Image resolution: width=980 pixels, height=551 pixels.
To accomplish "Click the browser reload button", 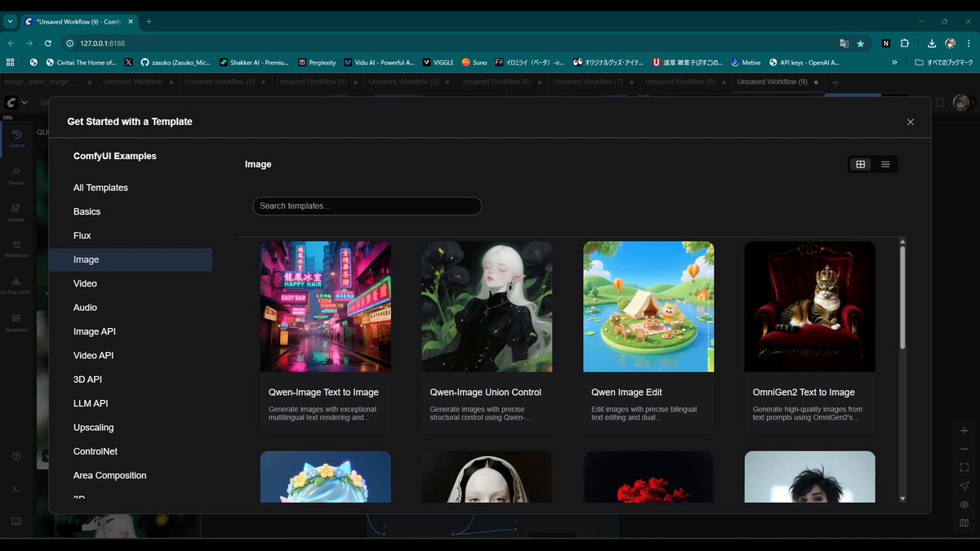I will point(48,43).
